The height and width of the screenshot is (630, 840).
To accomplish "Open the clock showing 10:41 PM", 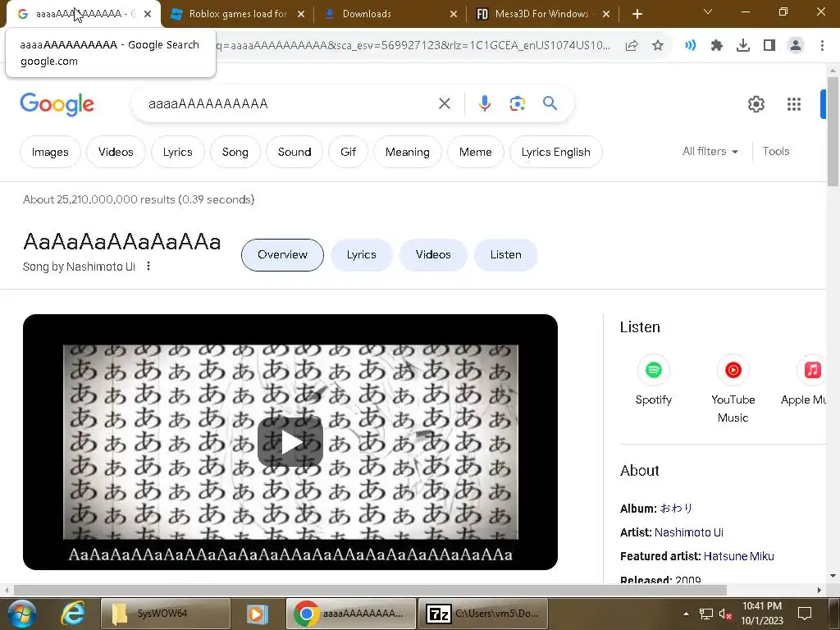I will pos(762,614).
